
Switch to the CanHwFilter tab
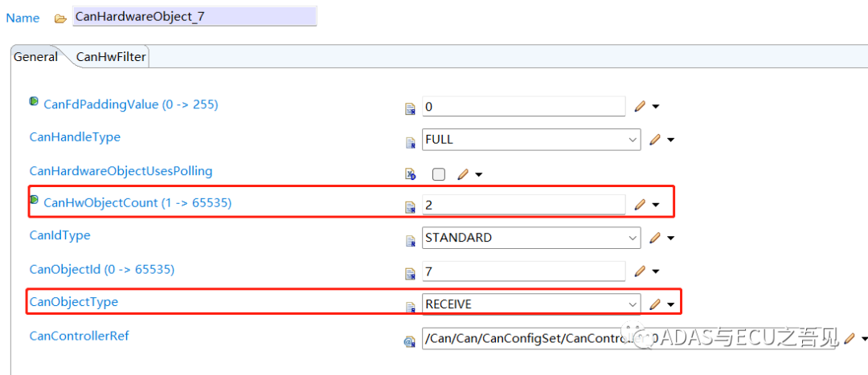pyautogui.click(x=110, y=57)
